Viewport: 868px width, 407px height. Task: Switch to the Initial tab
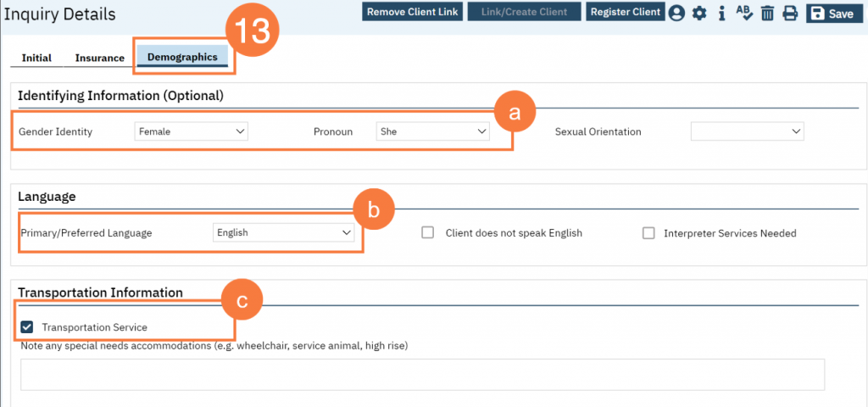click(36, 58)
